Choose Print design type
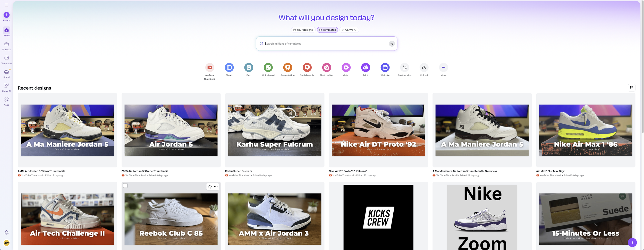The image size is (644, 250). point(366,68)
